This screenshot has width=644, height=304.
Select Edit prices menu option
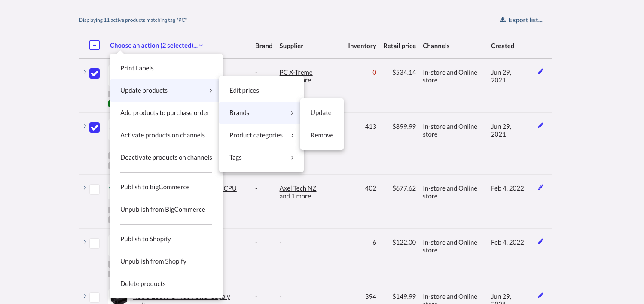(x=244, y=91)
